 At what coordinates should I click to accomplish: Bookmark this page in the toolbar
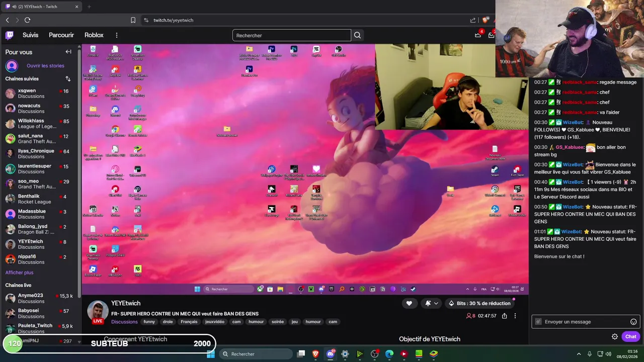click(133, 20)
